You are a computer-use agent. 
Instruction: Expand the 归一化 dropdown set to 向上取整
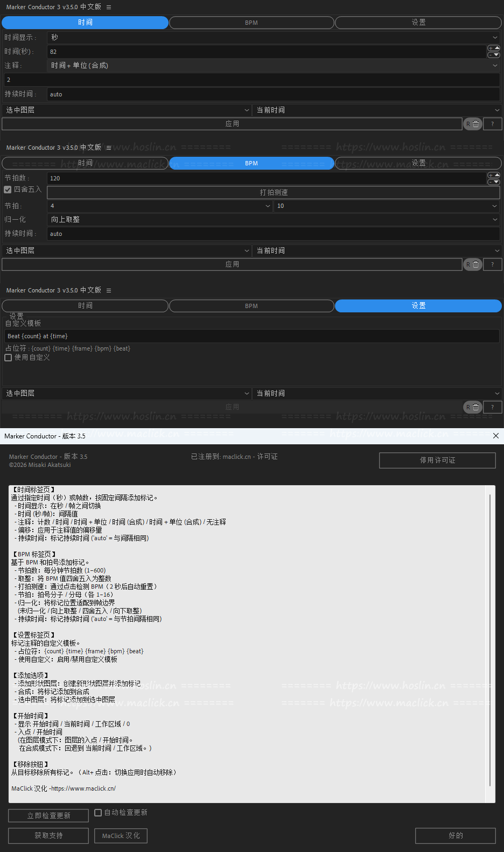[x=274, y=220]
